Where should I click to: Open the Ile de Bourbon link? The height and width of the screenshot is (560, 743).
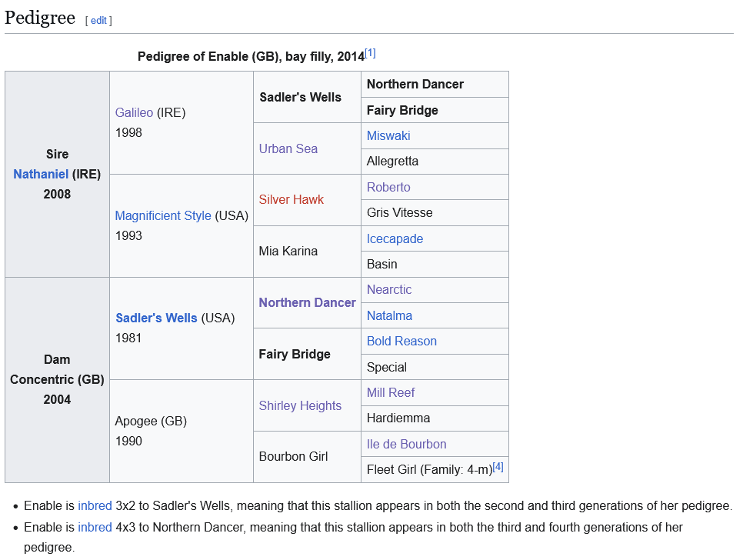coord(406,444)
